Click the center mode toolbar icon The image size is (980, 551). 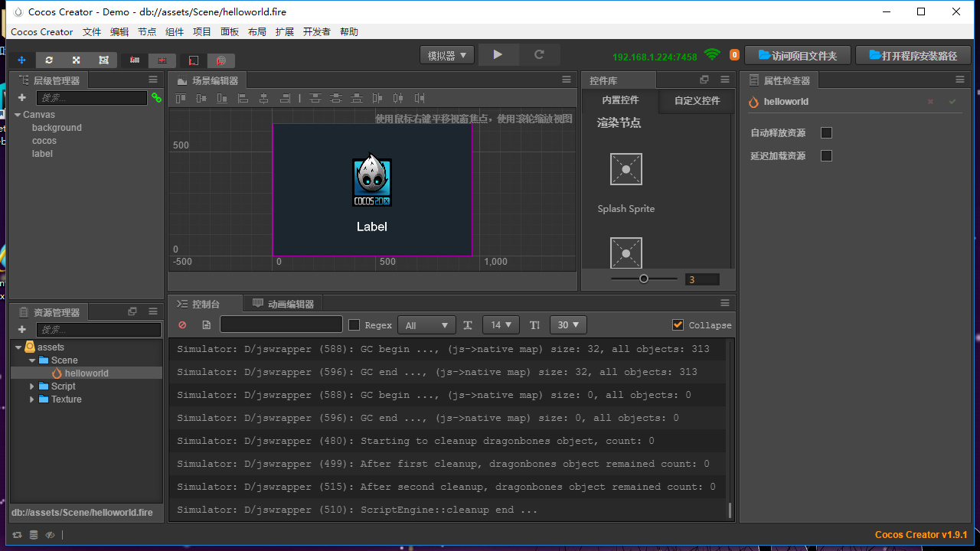[x=162, y=60]
